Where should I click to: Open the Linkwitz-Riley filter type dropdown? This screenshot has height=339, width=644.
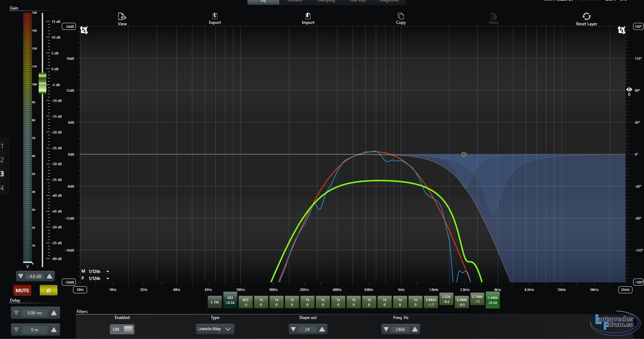pyautogui.click(x=215, y=329)
